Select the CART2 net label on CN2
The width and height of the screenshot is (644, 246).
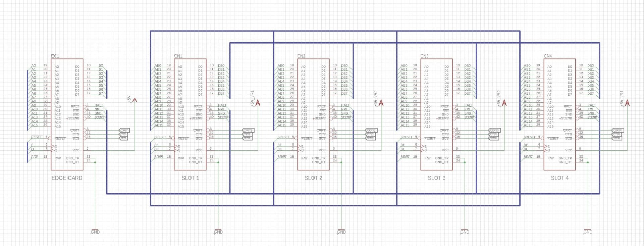371,130
